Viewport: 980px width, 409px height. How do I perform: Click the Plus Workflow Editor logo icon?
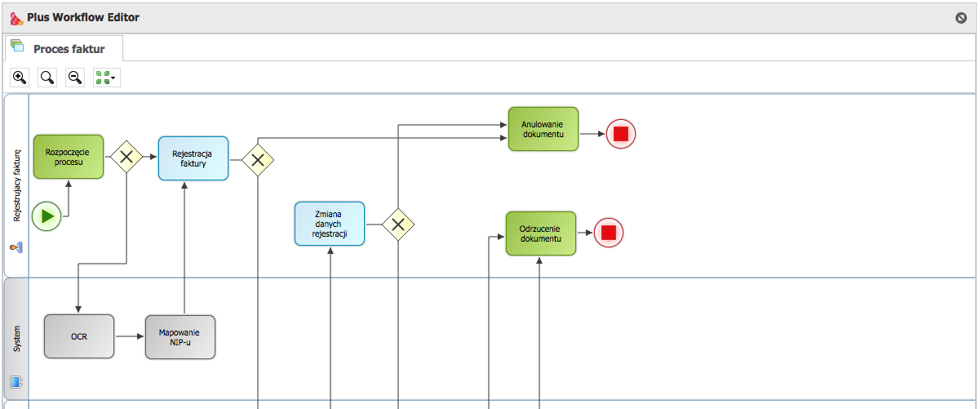[16, 17]
